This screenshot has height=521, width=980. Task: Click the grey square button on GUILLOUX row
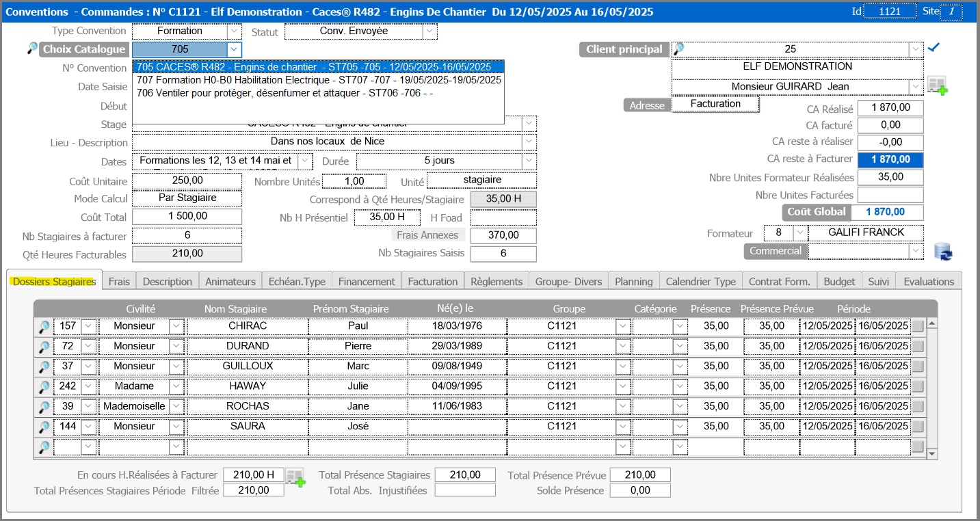[x=918, y=366]
